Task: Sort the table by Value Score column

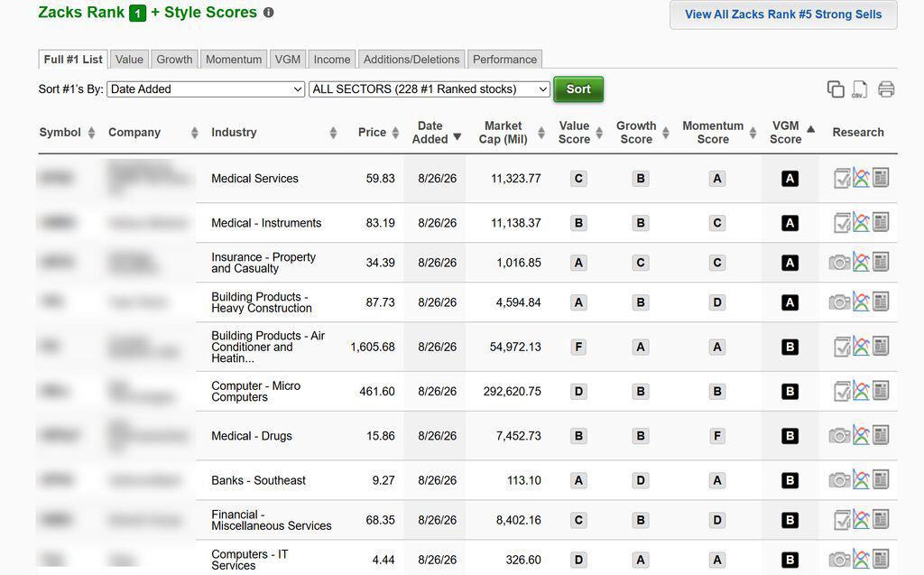Action: [x=580, y=132]
